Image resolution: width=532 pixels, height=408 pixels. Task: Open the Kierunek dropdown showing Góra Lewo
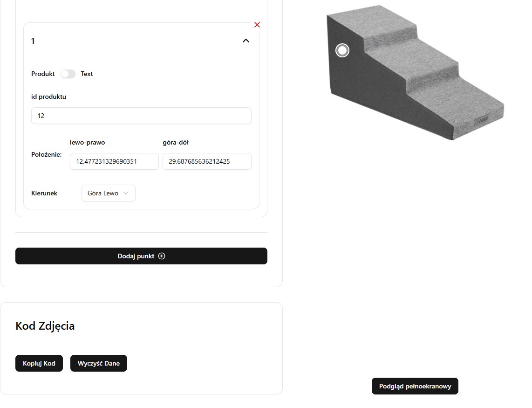pos(108,193)
